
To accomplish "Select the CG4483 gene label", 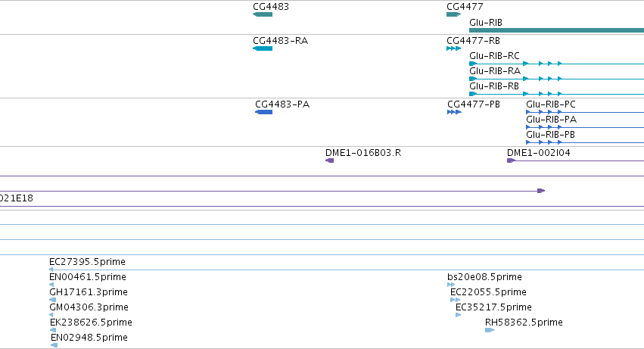I will coord(271,7).
